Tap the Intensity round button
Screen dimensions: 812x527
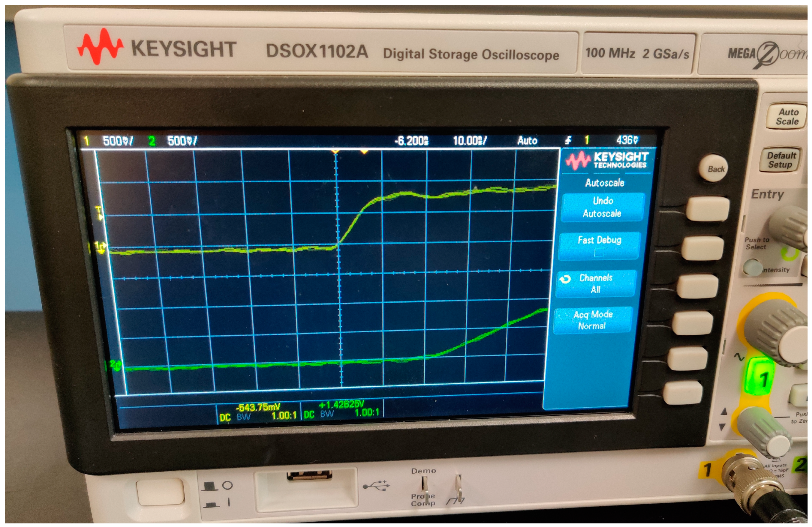click(x=753, y=267)
